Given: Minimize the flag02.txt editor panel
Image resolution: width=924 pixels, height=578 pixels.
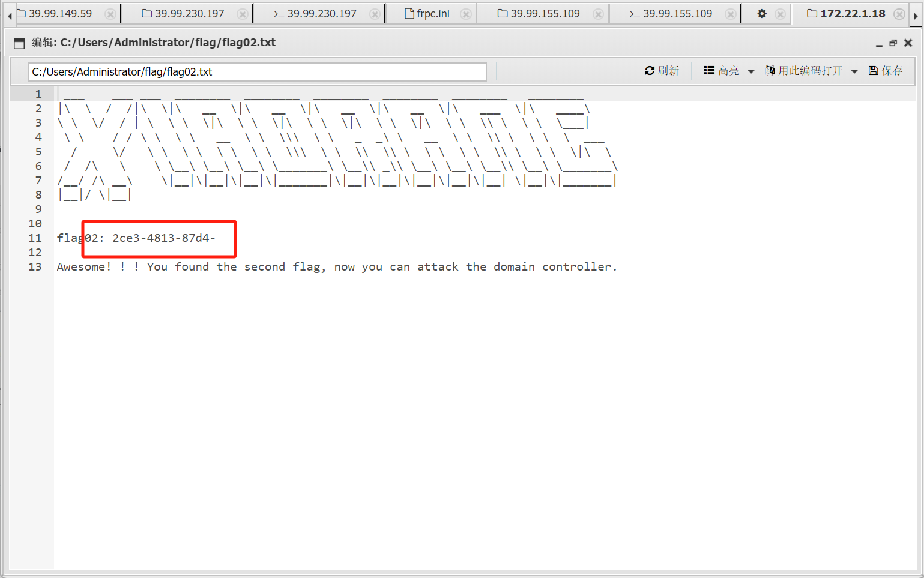Looking at the screenshot, I should pyautogui.click(x=879, y=43).
